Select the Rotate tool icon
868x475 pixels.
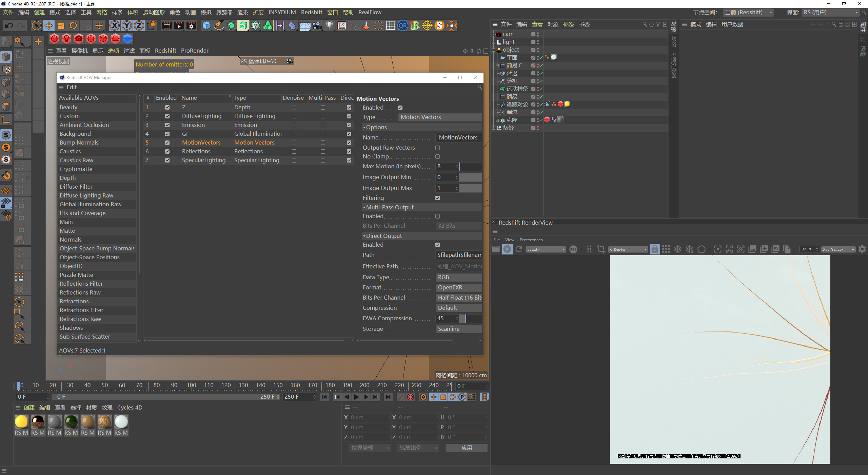pyautogui.click(x=73, y=25)
